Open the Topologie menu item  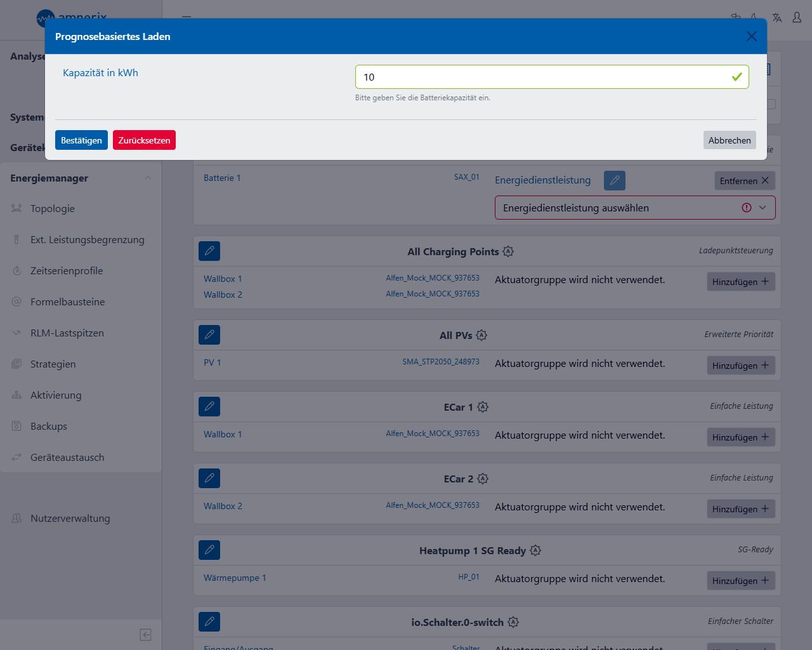click(53, 209)
